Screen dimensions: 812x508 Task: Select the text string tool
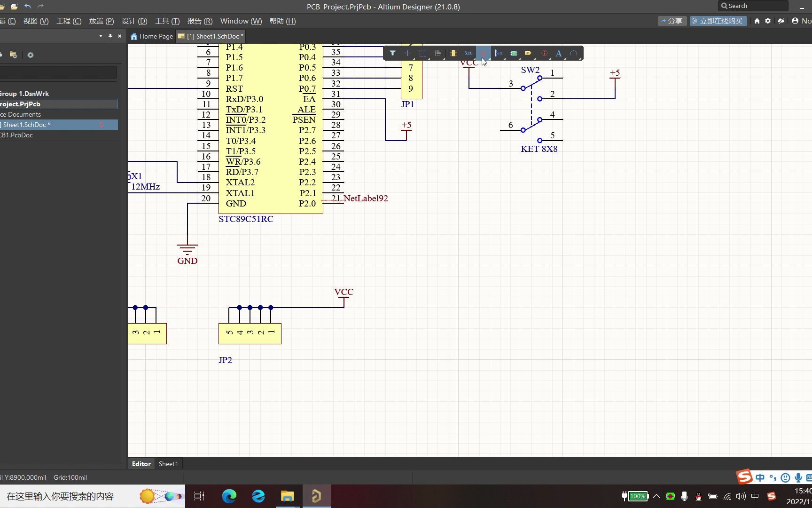pyautogui.click(x=559, y=53)
